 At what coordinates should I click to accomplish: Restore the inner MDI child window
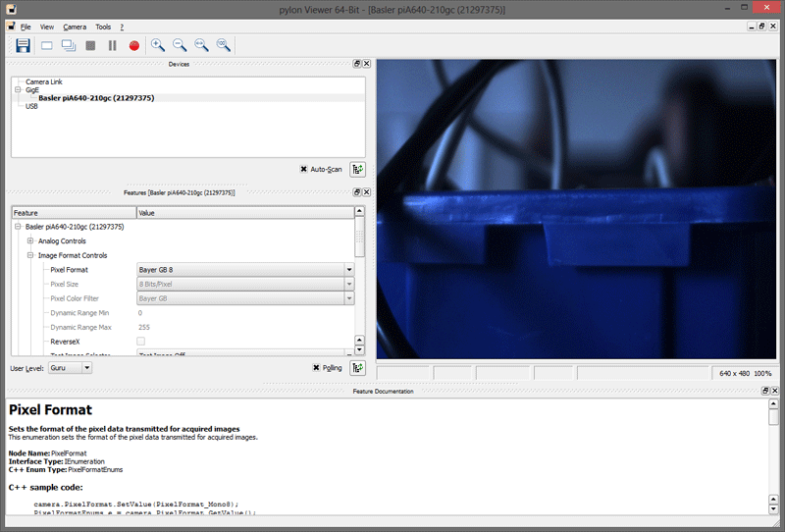pos(761,27)
